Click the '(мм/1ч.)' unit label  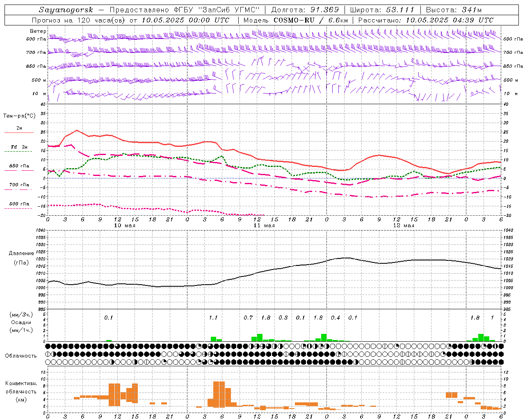(21, 330)
